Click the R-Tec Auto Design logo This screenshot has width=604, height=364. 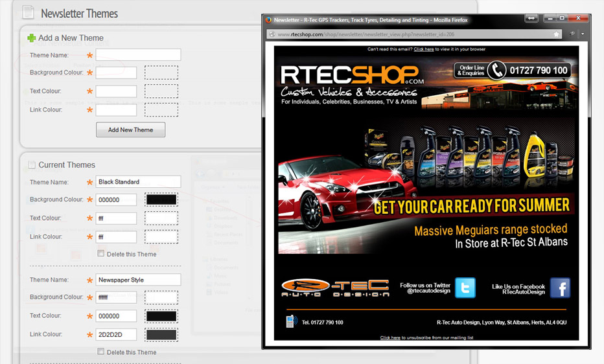335,288
